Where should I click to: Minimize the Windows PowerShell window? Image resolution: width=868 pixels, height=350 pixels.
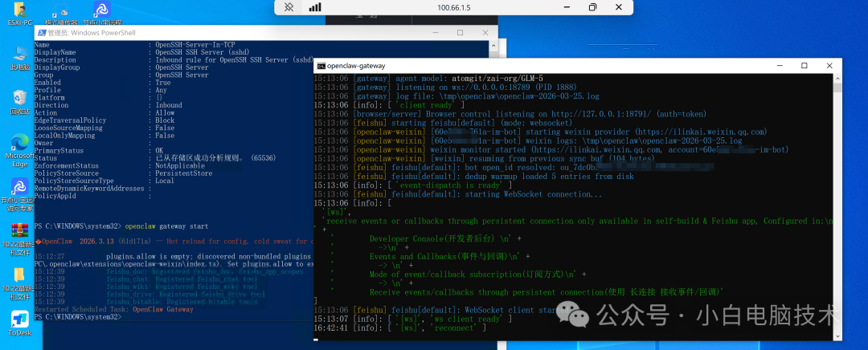(x=433, y=33)
